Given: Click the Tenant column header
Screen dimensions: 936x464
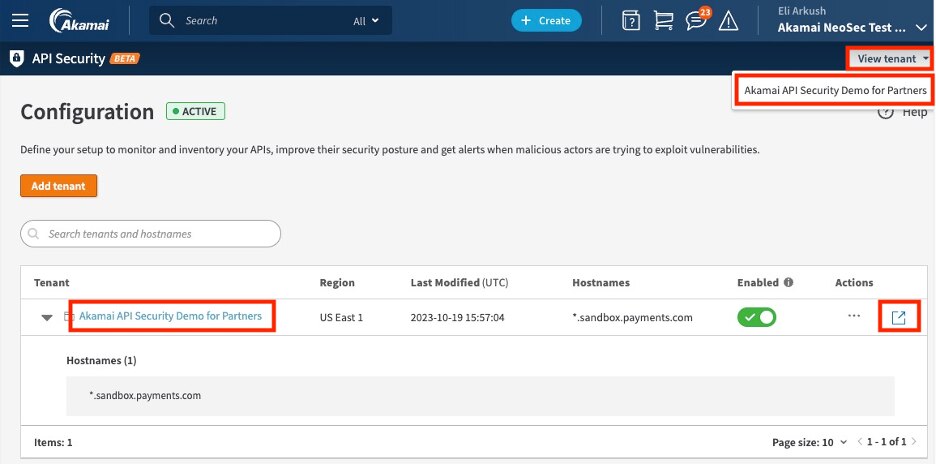Looking at the screenshot, I should (x=51, y=282).
